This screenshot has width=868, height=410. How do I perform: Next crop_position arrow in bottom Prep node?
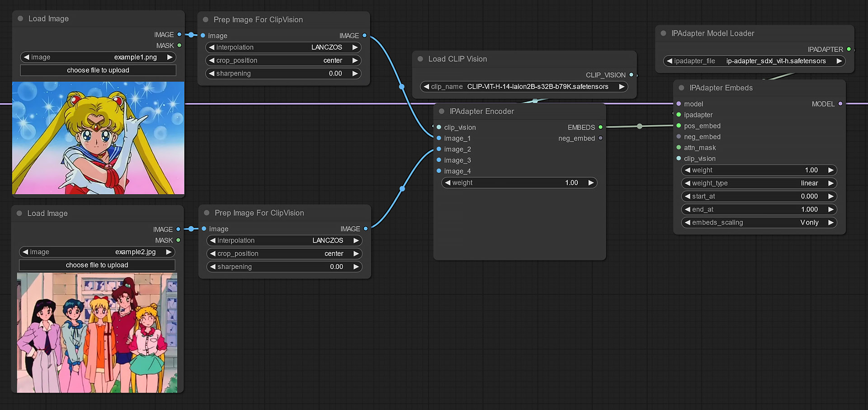(x=356, y=254)
